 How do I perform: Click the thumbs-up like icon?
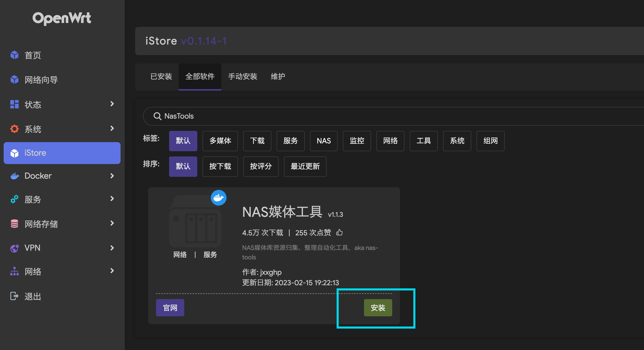(x=339, y=232)
